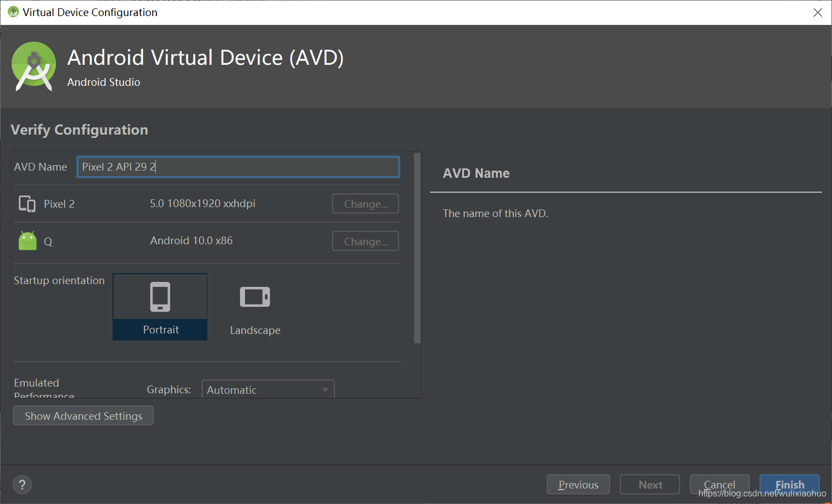This screenshot has height=504, width=832.
Task: Go back with the Previous button
Action: coord(578,485)
